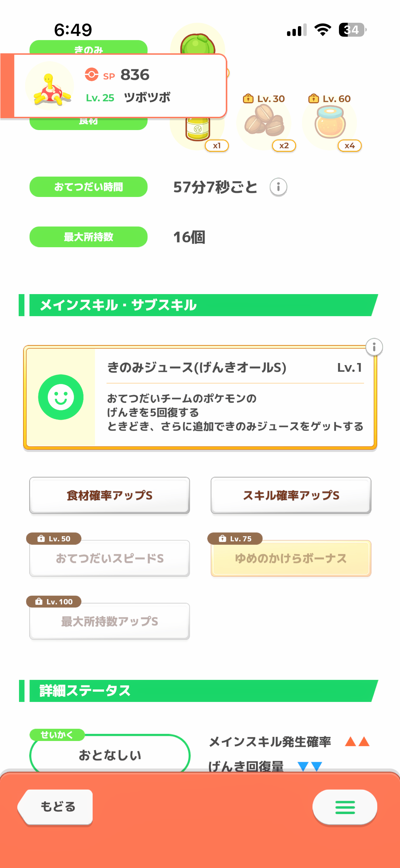Open main skill info icon
Image resolution: width=400 pixels, height=868 pixels.
374,347
